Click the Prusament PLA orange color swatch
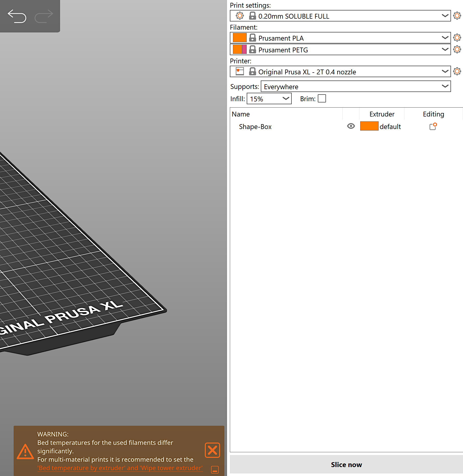Image resolution: width=463 pixels, height=476 pixels. coord(240,38)
